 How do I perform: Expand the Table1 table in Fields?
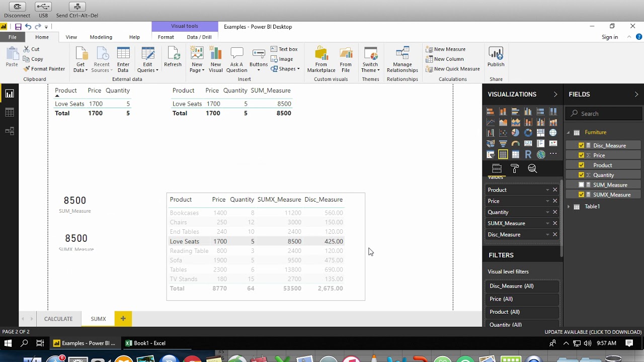(569, 207)
